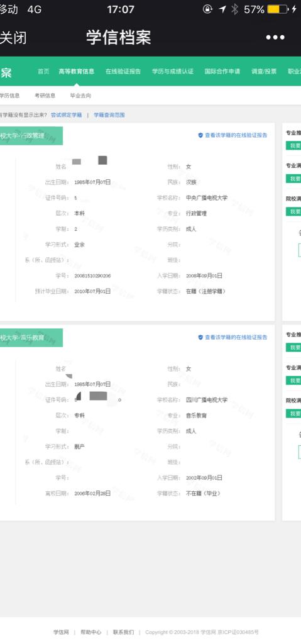
Task: Go to 在线验证报告 menu
Action: (x=123, y=71)
